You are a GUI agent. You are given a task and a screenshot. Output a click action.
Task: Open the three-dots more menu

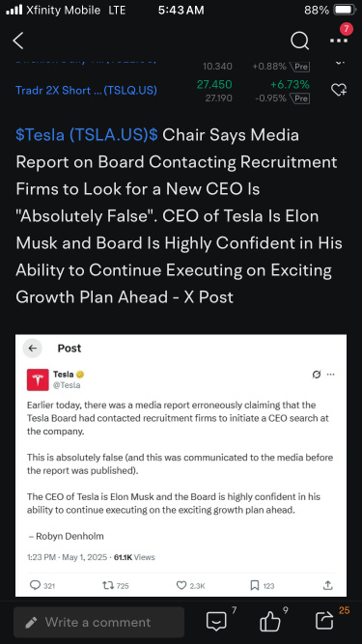pyautogui.click(x=339, y=42)
